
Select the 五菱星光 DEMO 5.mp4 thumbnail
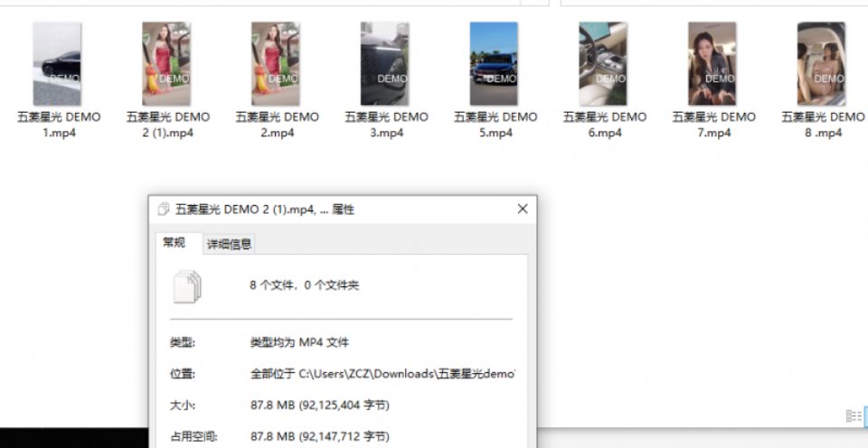494,63
